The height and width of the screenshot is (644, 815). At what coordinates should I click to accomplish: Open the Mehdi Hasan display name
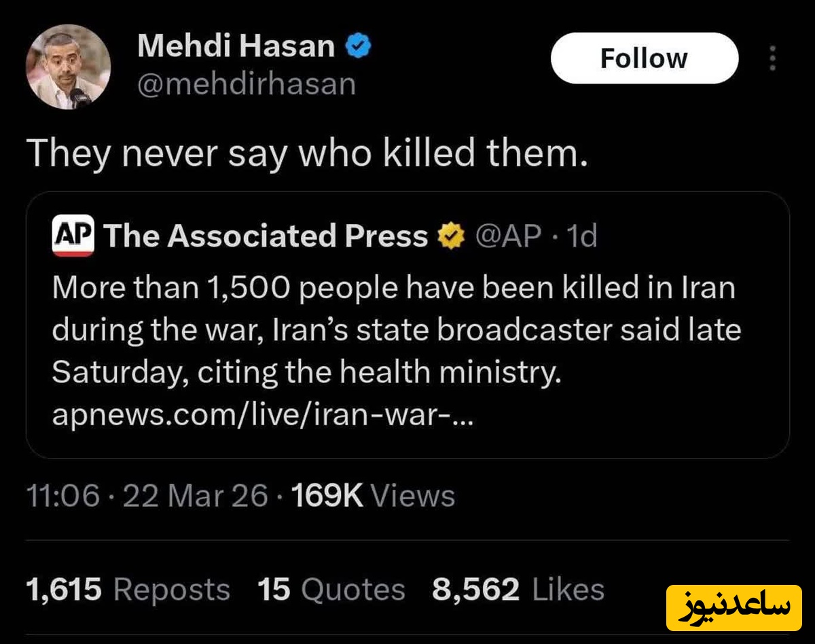pos(236,47)
